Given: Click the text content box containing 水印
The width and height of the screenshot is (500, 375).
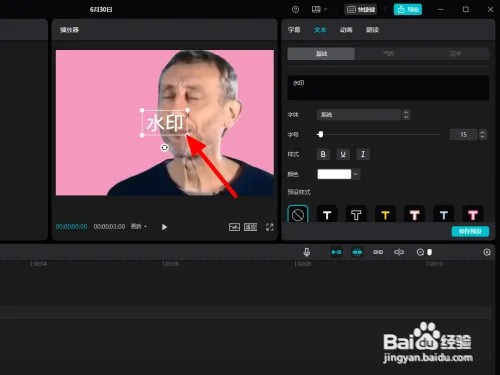Looking at the screenshot, I should (388, 88).
